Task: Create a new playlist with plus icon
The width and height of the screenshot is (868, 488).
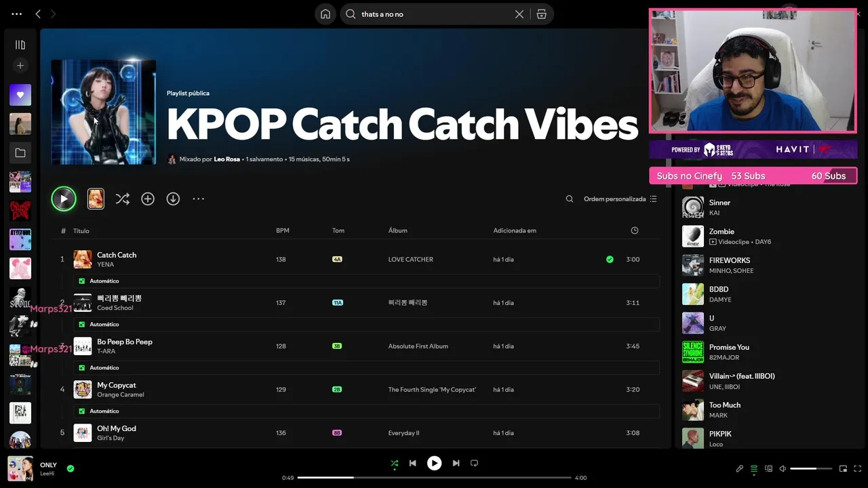Action: click(x=20, y=66)
